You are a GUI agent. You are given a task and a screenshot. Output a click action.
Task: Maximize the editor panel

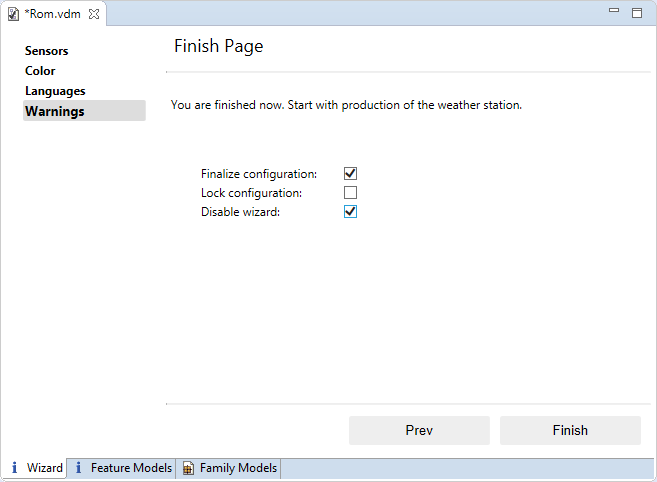click(x=637, y=13)
